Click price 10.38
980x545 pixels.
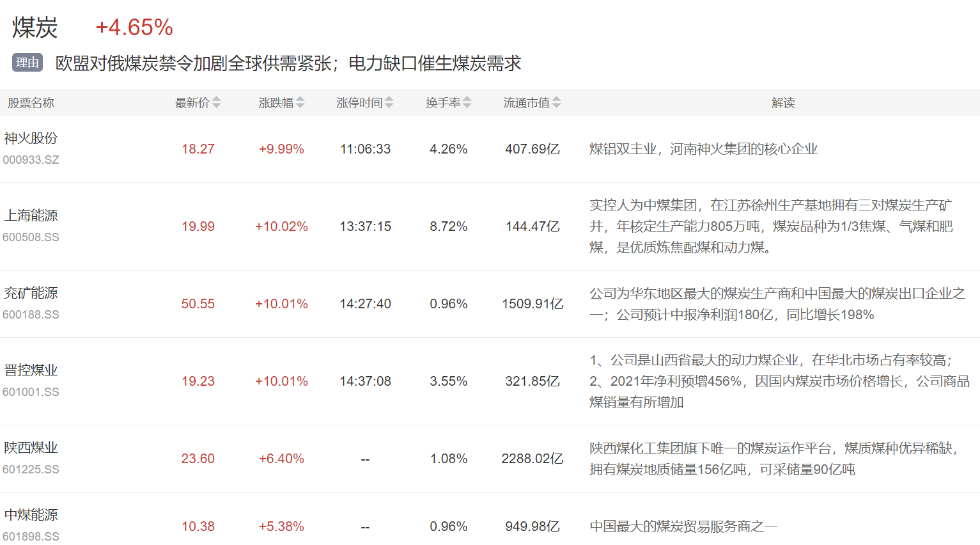pyautogui.click(x=198, y=526)
